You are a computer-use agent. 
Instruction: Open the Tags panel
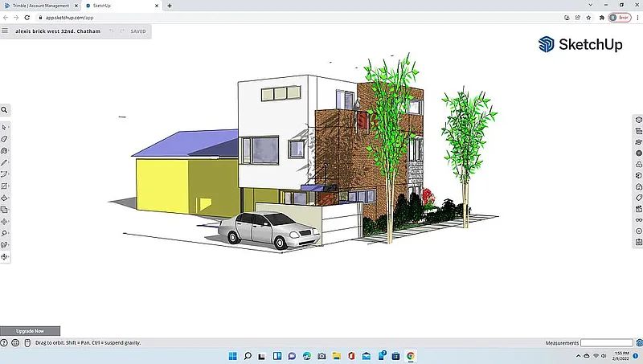(x=638, y=198)
